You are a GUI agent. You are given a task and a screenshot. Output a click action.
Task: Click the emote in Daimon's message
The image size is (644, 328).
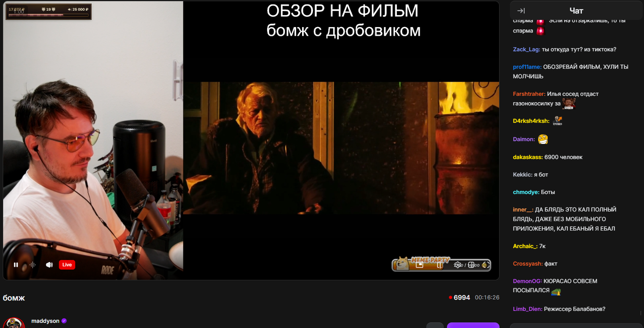543,139
